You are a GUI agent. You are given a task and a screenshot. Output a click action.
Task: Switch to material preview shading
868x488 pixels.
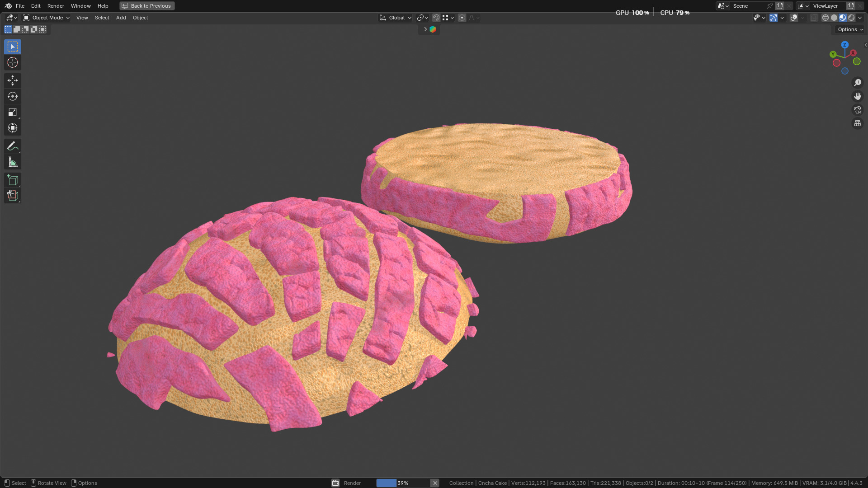(x=843, y=18)
